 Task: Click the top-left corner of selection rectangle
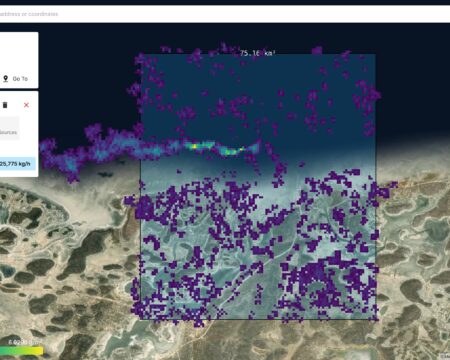click(x=141, y=54)
